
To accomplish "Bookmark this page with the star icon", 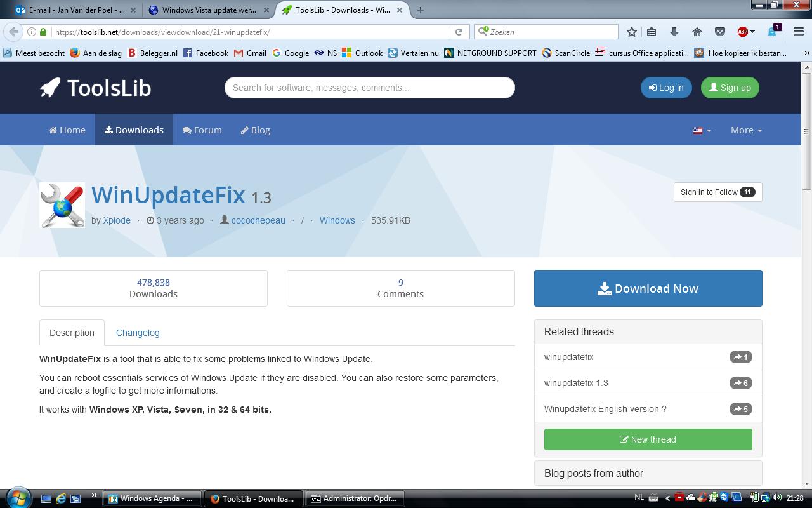I will tap(632, 32).
